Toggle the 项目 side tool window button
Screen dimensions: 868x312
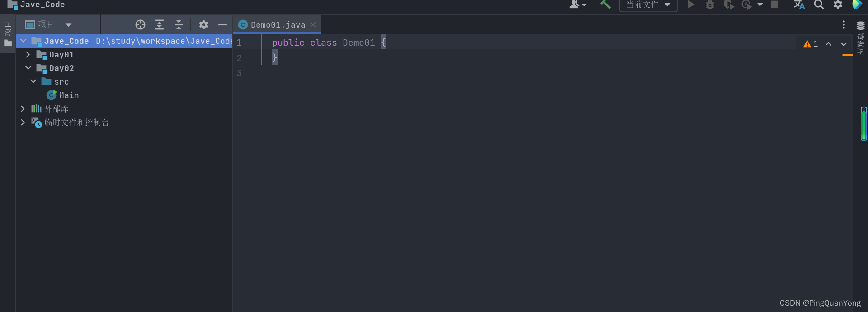point(8,33)
